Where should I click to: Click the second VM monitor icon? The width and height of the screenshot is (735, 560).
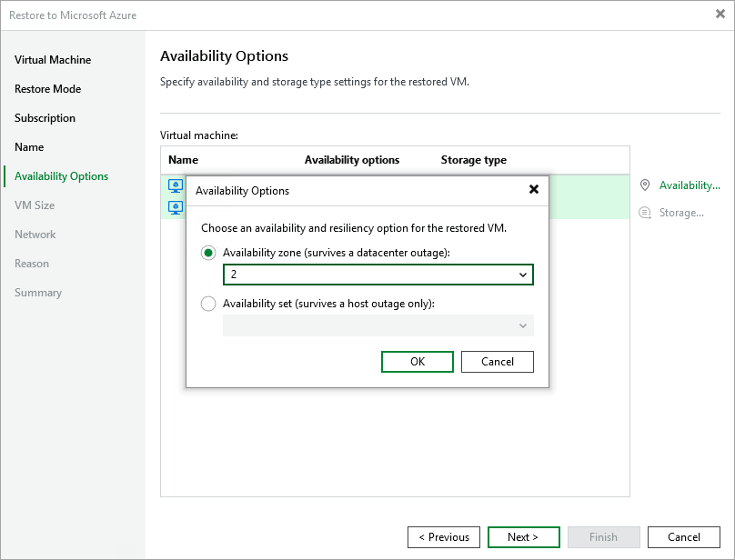pyautogui.click(x=176, y=207)
